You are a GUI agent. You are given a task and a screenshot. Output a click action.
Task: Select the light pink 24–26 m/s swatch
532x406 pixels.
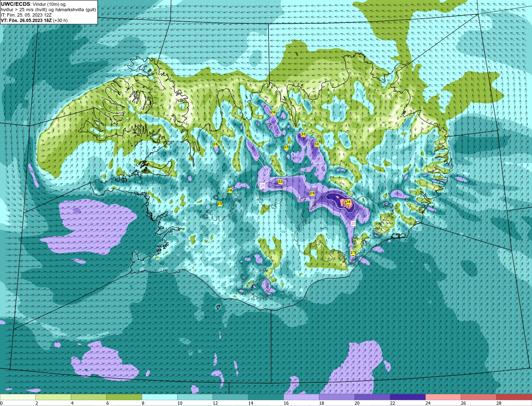click(x=443, y=397)
